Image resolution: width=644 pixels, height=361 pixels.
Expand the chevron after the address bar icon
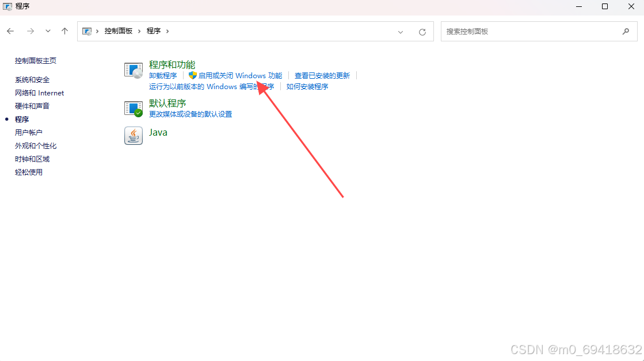(x=97, y=31)
